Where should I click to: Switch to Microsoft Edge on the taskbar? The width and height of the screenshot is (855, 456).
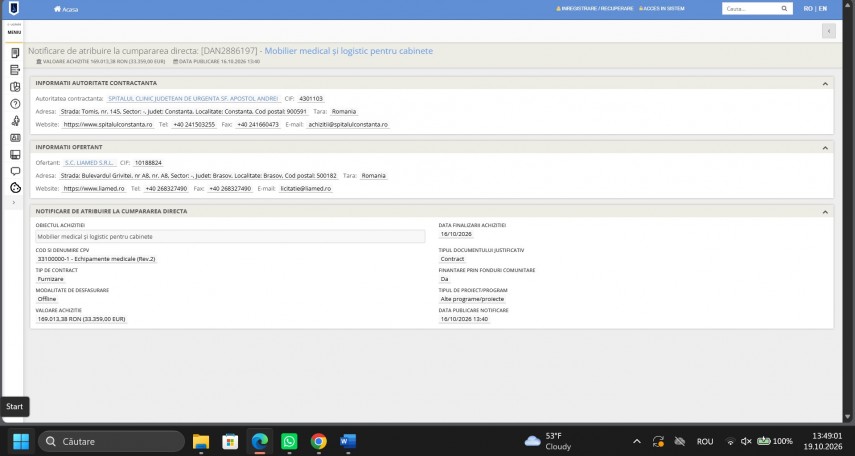(x=260, y=441)
